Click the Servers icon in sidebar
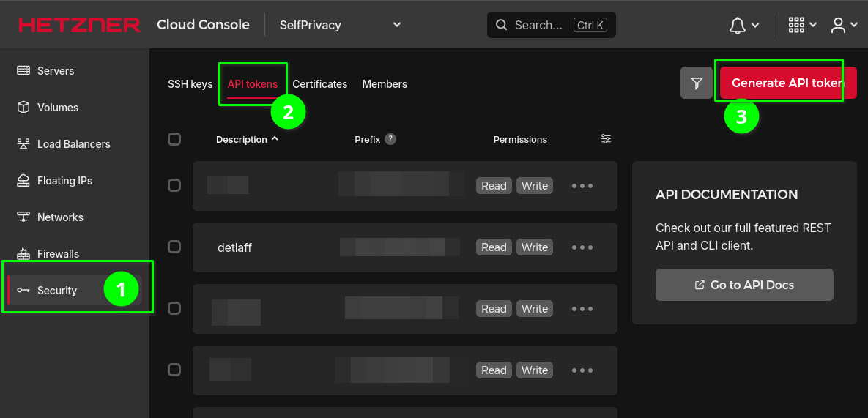Image resolution: width=868 pixels, height=418 pixels. coord(23,71)
